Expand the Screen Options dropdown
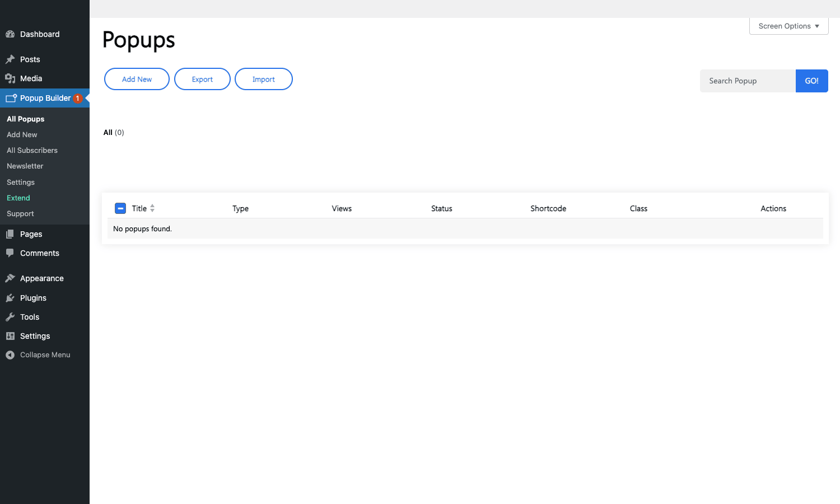 pos(788,26)
